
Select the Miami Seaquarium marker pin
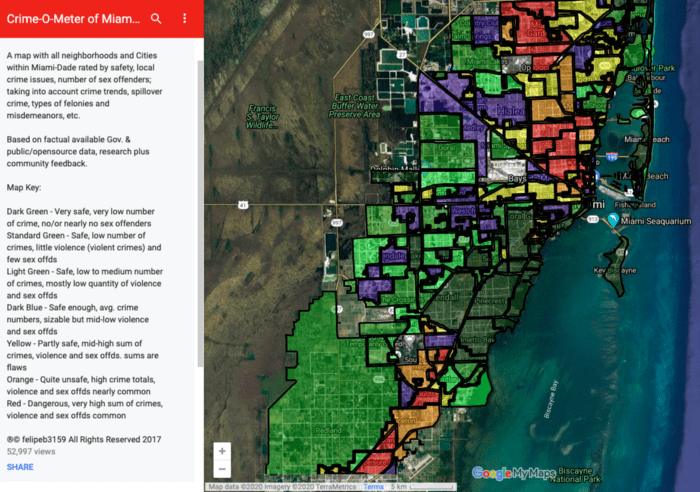(x=610, y=220)
